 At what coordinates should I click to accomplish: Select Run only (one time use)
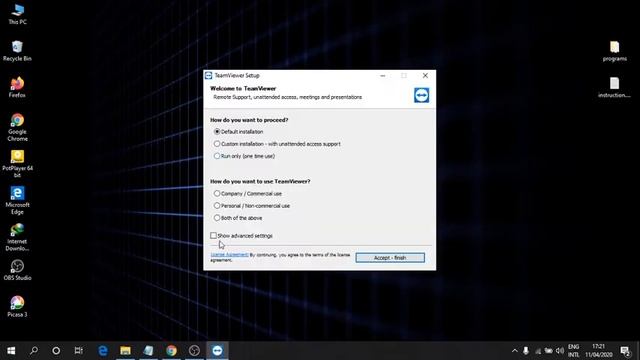click(244, 156)
